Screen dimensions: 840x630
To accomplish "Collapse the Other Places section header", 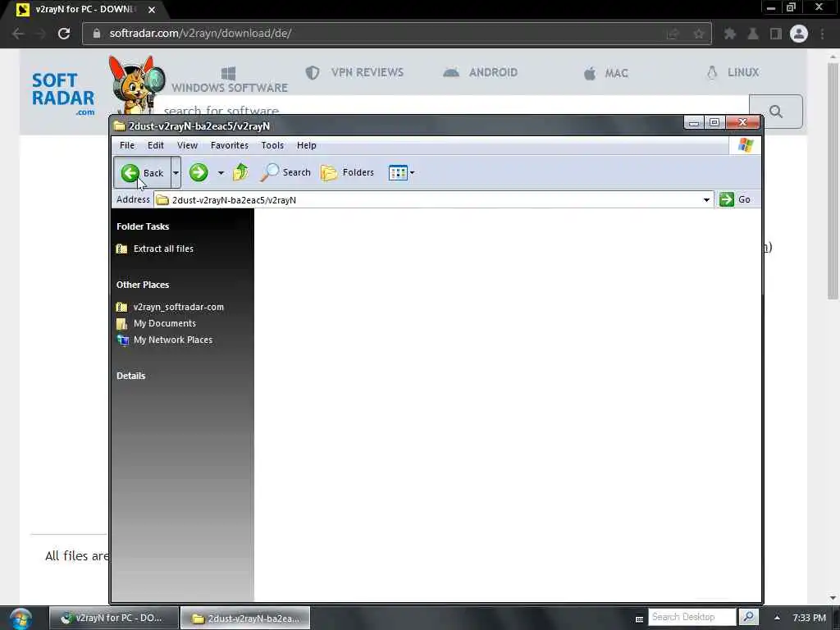I will pos(143,285).
